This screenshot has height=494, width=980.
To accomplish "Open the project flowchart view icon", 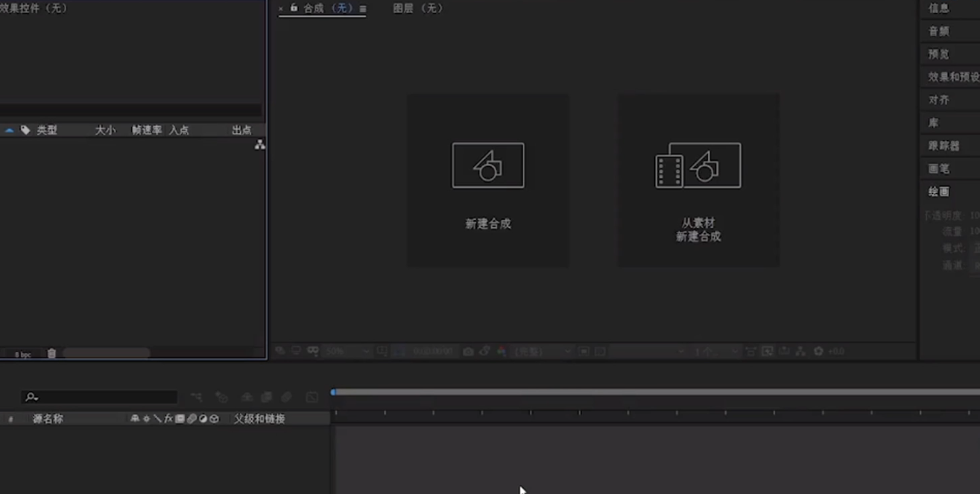I will (259, 145).
